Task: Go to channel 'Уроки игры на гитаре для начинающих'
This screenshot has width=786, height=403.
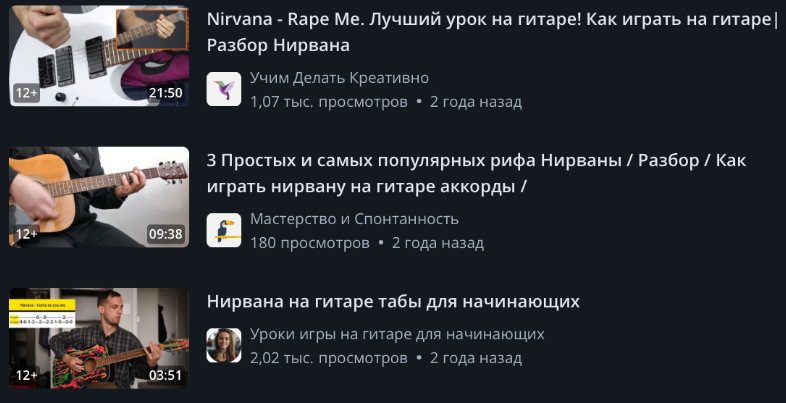Action: tap(397, 334)
